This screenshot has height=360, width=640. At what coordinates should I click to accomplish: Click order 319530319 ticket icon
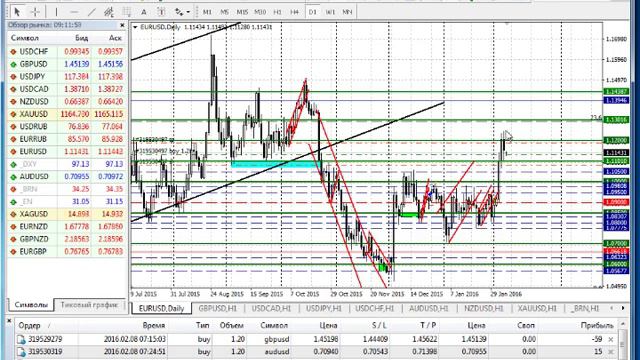pyautogui.click(x=21, y=352)
